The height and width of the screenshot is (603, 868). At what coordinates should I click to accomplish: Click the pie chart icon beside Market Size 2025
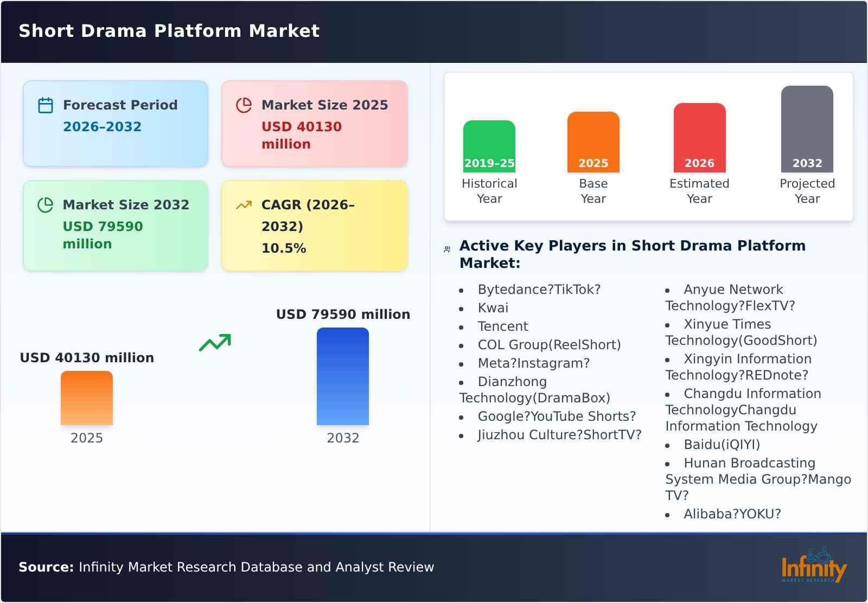click(244, 105)
